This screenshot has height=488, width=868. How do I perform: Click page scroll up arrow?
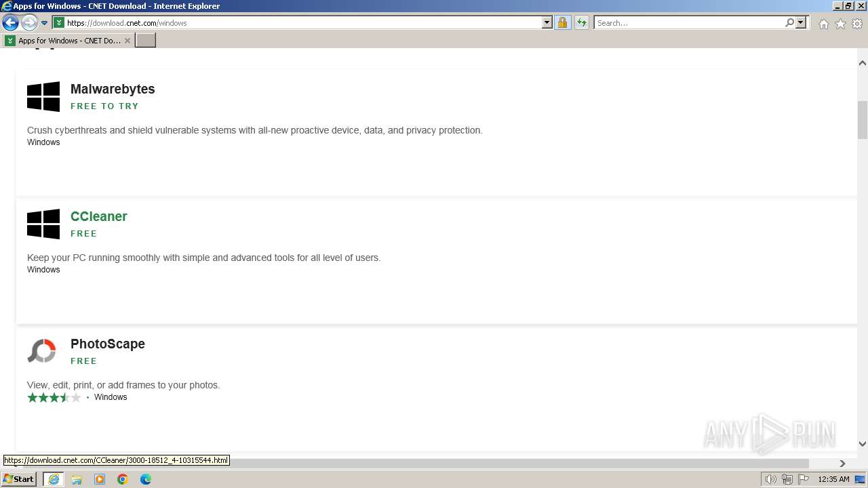coord(863,63)
